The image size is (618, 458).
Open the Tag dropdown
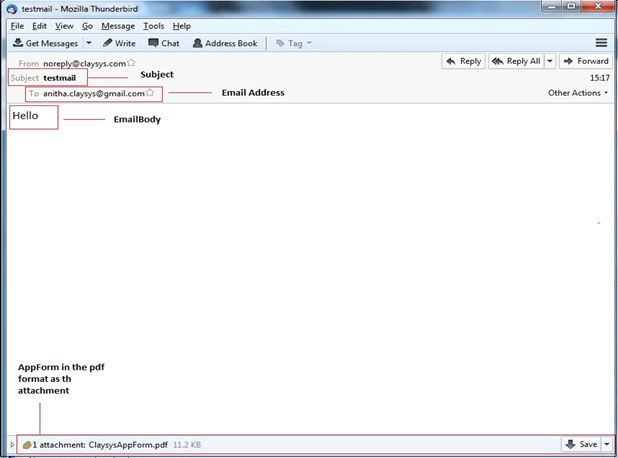pos(294,43)
